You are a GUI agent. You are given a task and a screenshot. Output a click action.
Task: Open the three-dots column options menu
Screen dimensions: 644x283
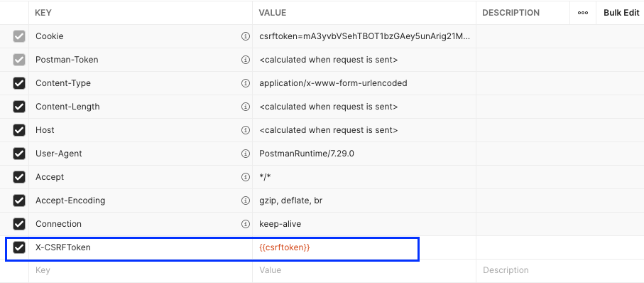(x=582, y=13)
